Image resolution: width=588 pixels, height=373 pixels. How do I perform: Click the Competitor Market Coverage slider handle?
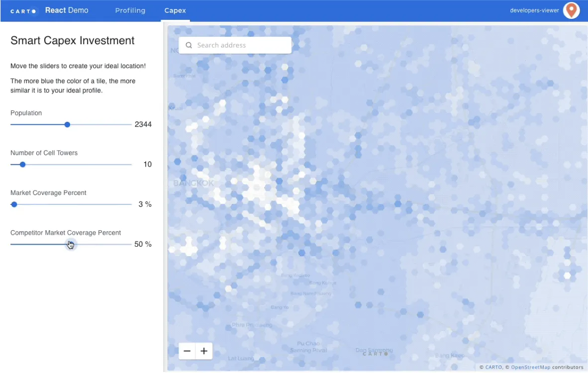pyautogui.click(x=71, y=244)
